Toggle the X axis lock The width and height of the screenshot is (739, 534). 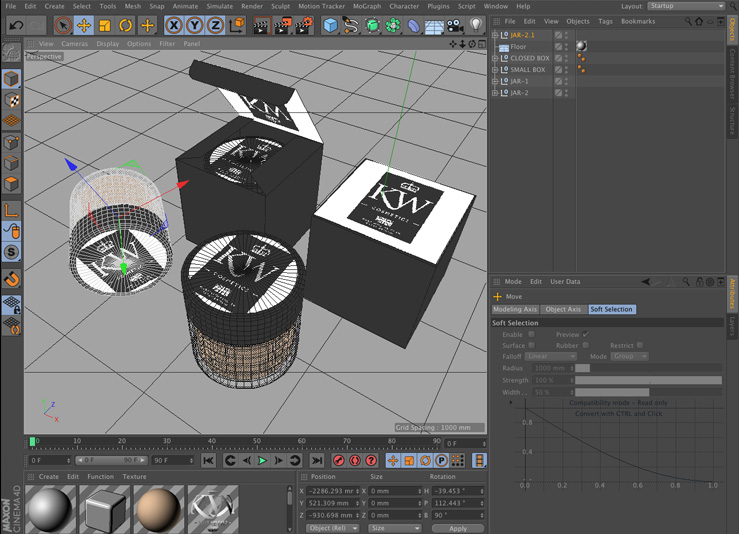click(x=174, y=25)
